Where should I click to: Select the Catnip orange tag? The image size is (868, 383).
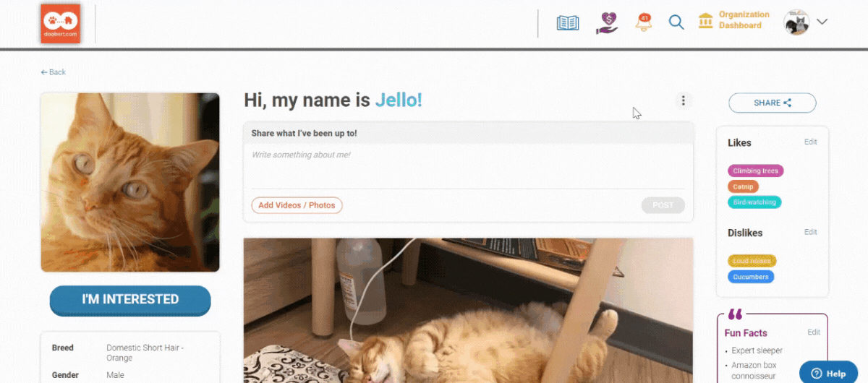click(743, 186)
